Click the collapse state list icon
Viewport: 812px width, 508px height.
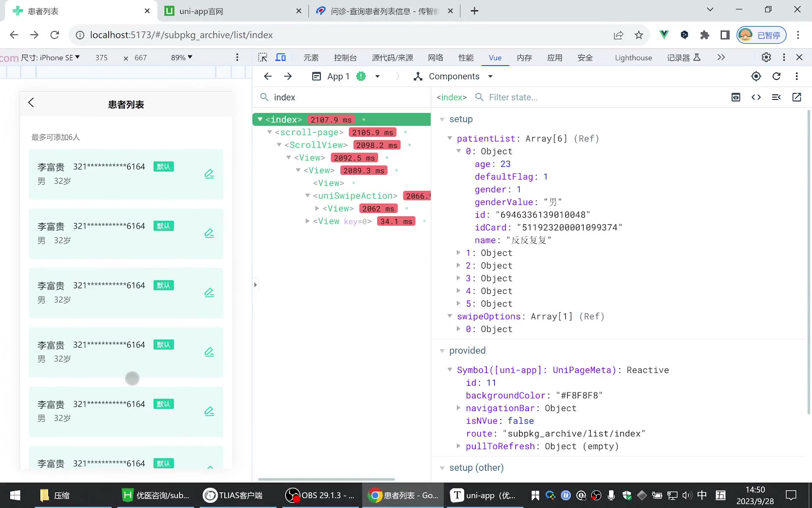pyautogui.click(x=776, y=97)
